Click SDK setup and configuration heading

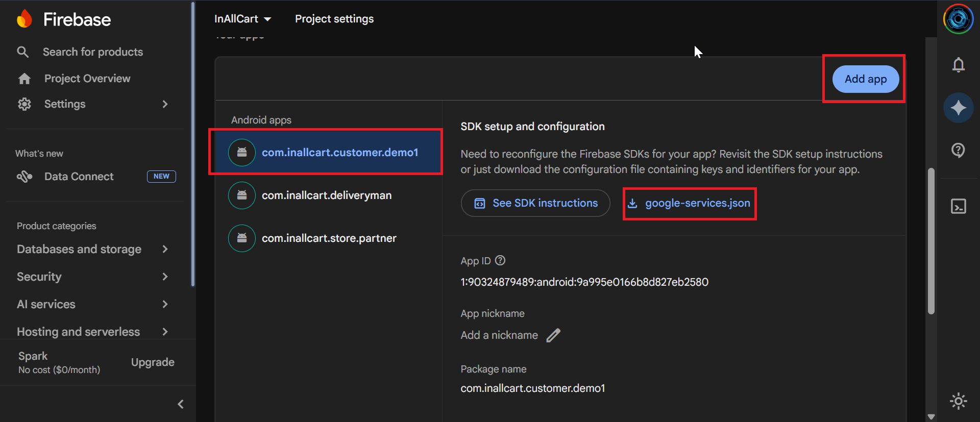[532, 127]
